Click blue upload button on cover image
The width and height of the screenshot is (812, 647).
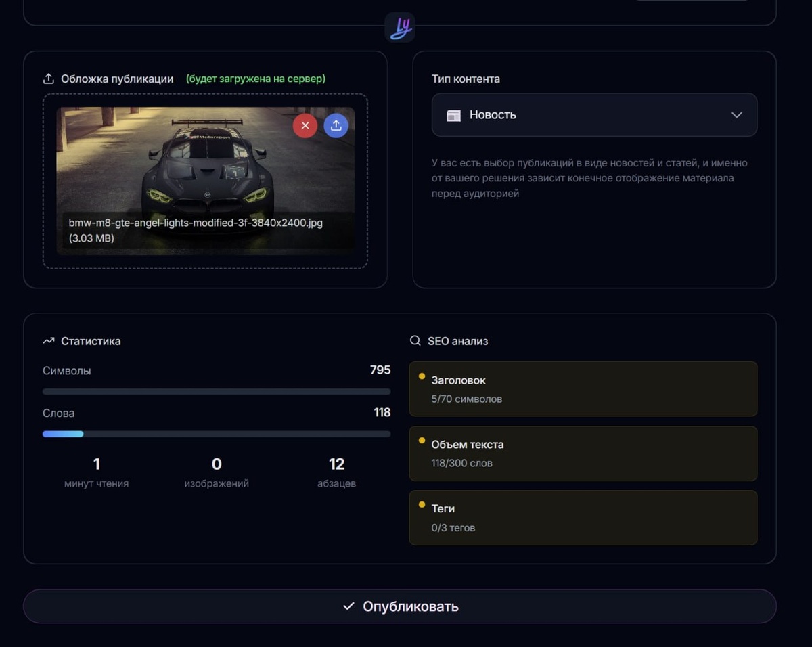(x=336, y=125)
